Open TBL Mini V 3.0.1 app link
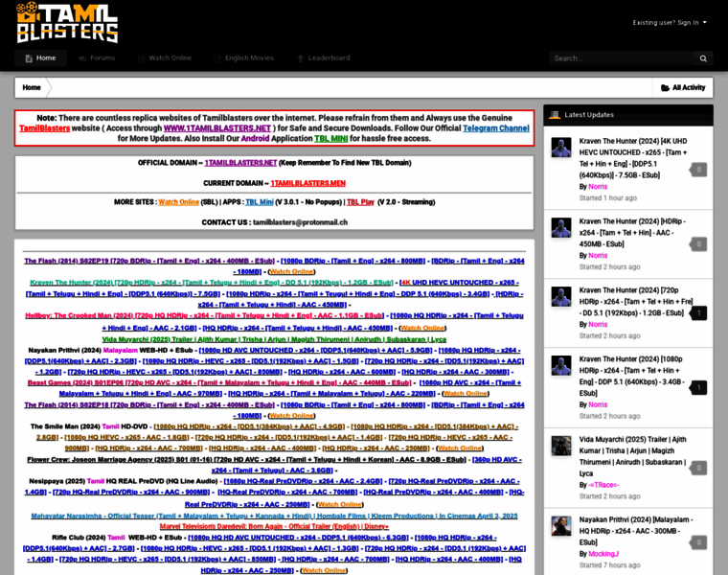 260,202
